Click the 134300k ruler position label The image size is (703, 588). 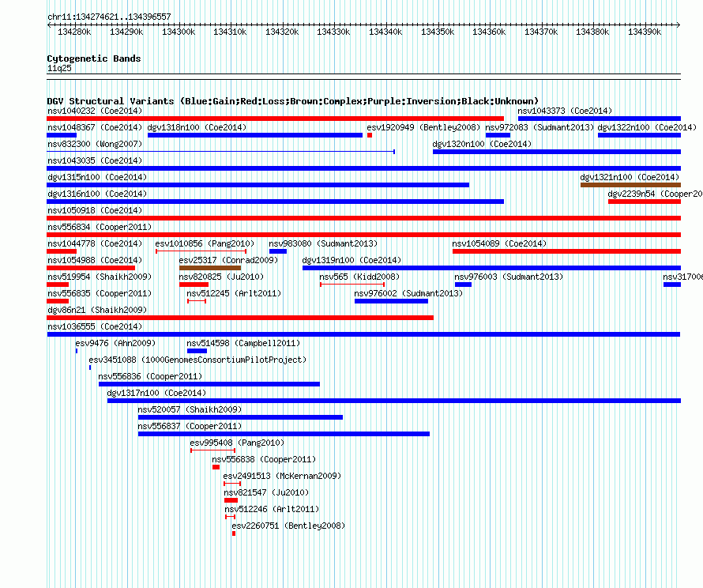[179, 32]
